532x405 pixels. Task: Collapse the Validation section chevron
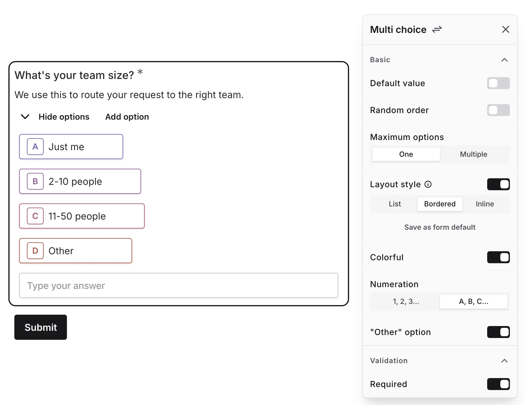tap(505, 361)
